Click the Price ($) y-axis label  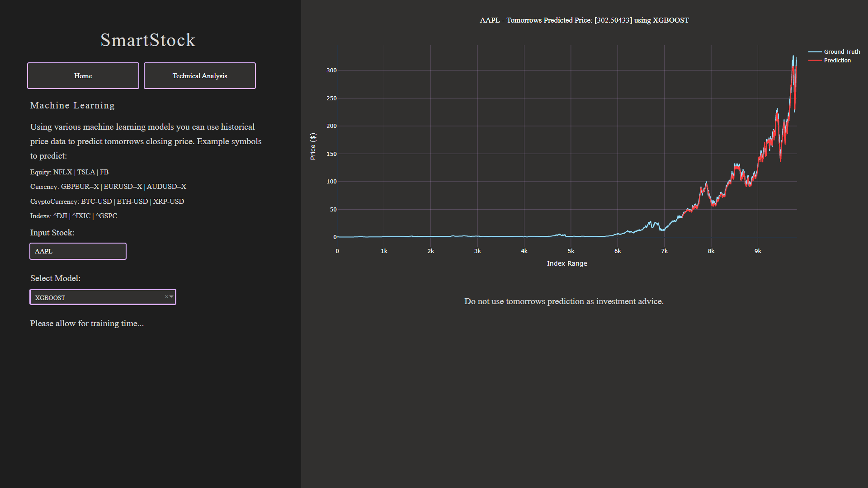coord(312,146)
